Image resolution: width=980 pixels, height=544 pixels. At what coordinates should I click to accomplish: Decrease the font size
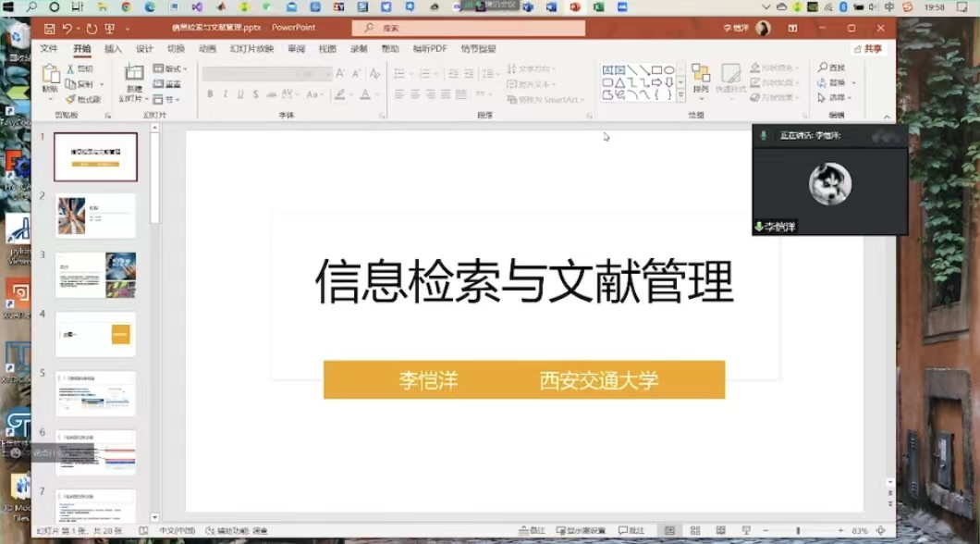356,74
